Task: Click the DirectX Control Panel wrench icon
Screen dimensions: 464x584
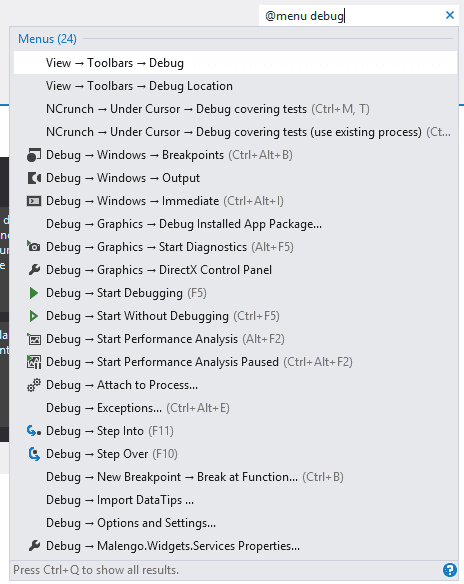Action: (34, 270)
